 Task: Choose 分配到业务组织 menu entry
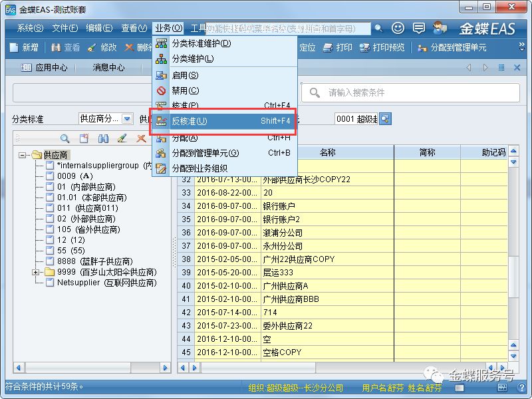(225, 169)
